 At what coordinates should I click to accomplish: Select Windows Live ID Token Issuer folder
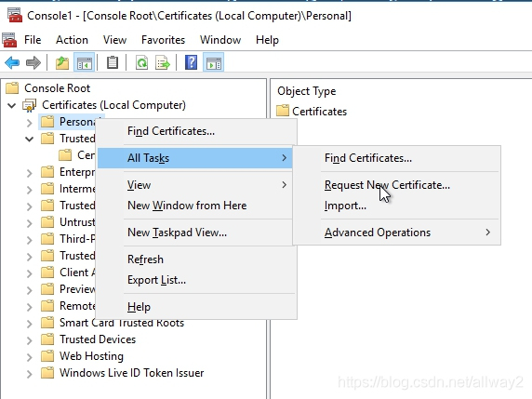(132, 373)
